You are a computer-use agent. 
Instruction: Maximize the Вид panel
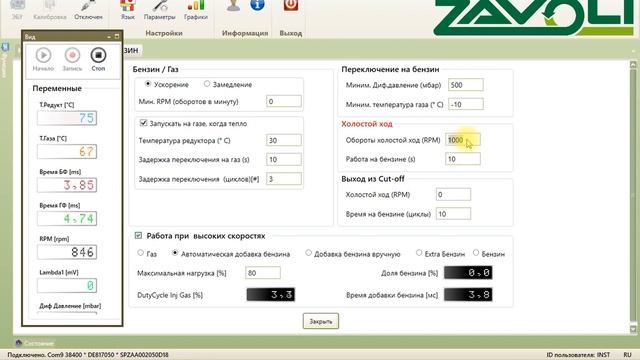coord(117,37)
